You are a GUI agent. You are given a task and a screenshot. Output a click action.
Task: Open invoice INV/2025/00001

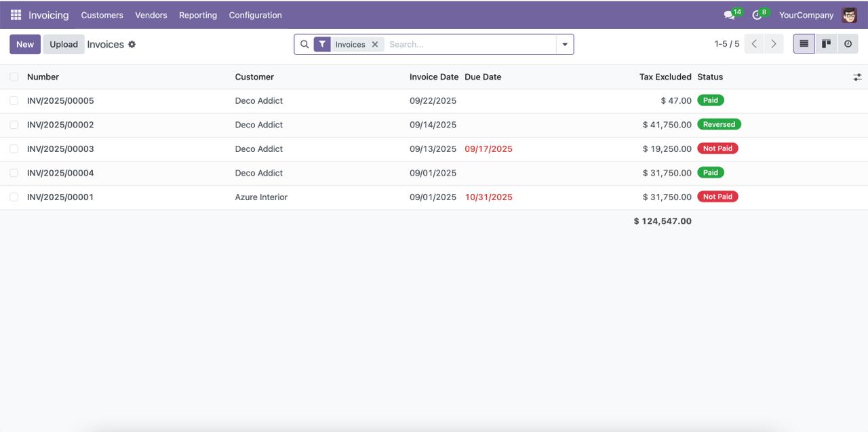tap(60, 197)
